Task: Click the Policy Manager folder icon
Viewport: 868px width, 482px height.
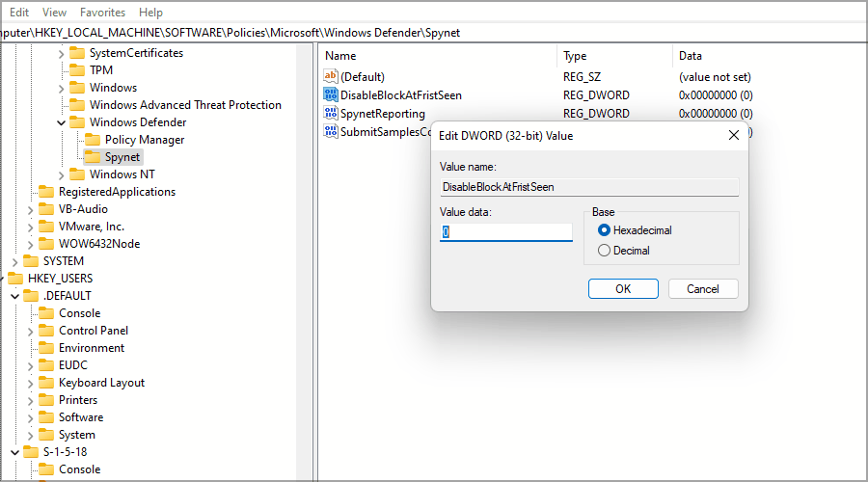Action: pyautogui.click(x=93, y=140)
